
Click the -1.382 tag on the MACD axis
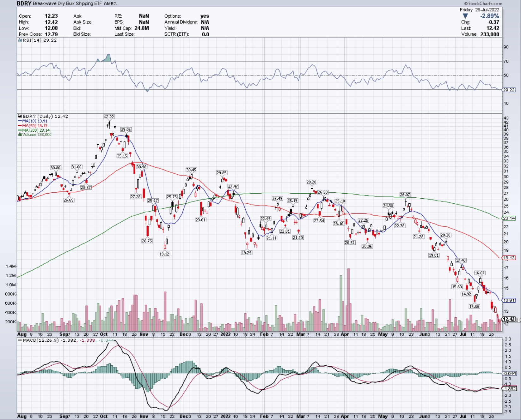(x=509, y=389)
